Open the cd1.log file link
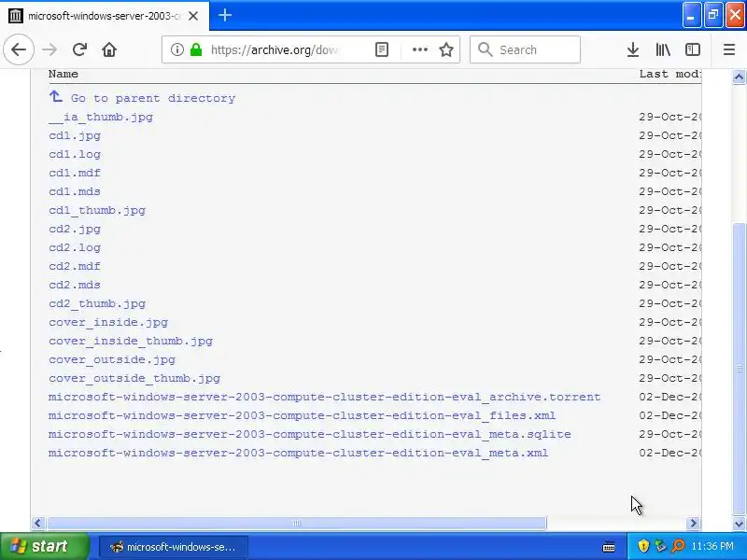The image size is (747, 560). tap(75, 154)
